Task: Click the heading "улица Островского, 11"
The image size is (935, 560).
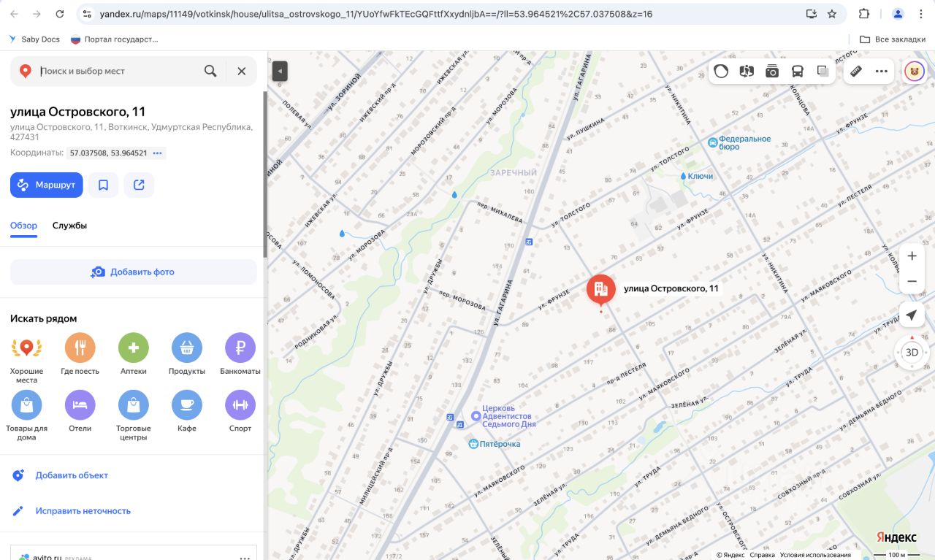Action: pos(78,112)
